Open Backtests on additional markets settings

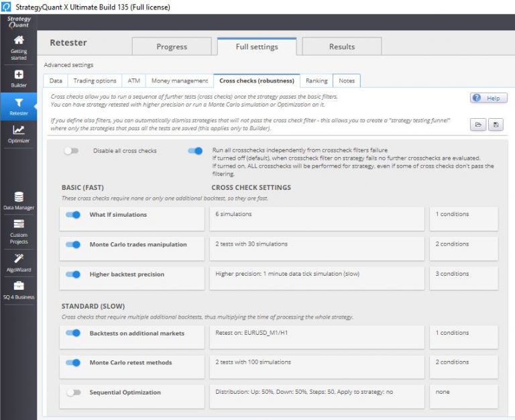(x=317, y=333)
